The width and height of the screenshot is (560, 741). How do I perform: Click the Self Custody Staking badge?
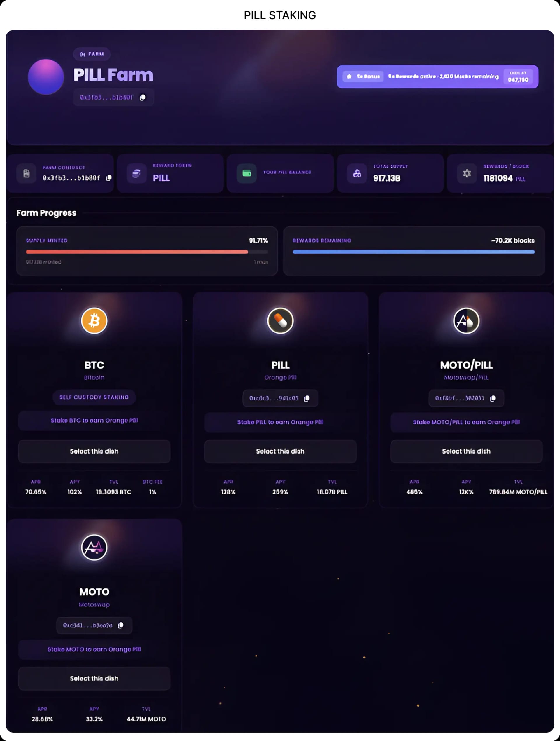click(94, 397)
